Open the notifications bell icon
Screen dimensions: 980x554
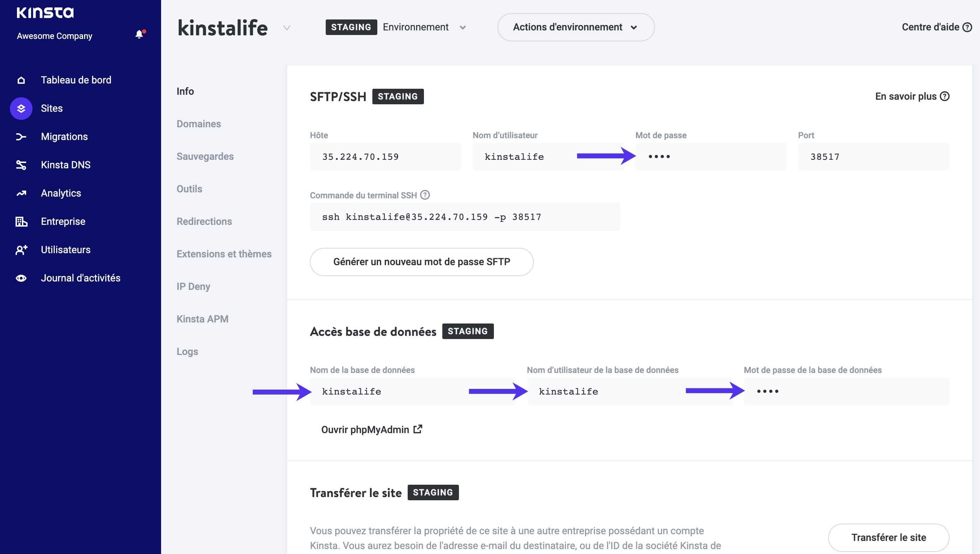click(139, 34)
